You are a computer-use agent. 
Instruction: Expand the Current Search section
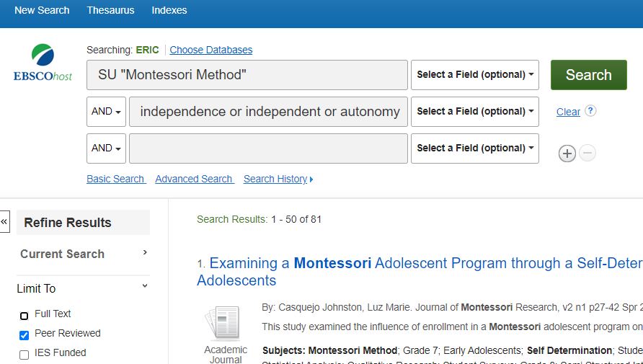pos(83,254)
